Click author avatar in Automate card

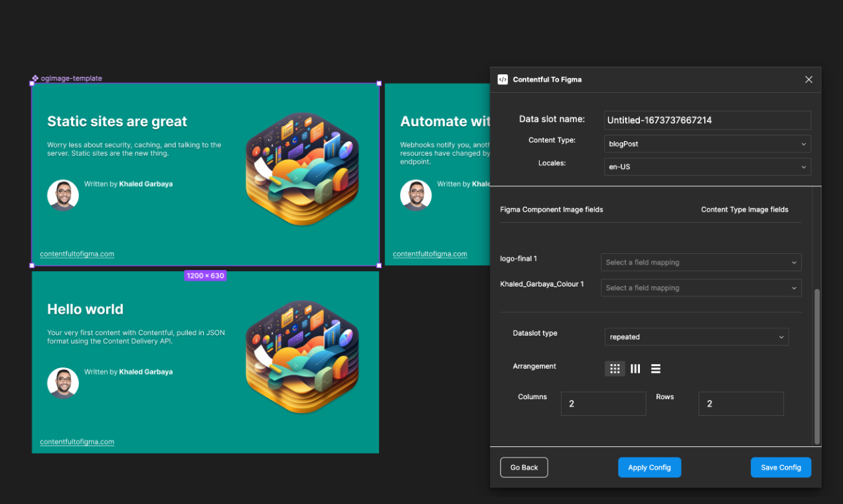tap(416, 195)
